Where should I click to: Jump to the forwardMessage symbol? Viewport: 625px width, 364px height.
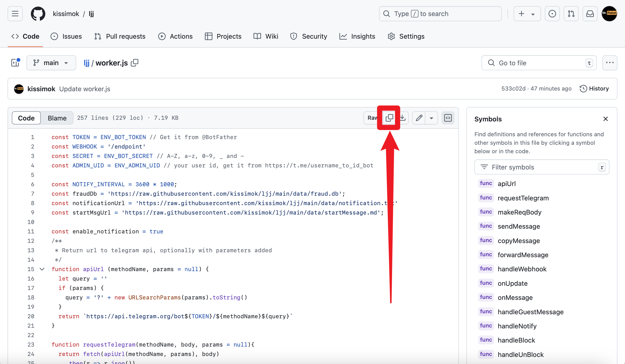click(x=523, y=255)
